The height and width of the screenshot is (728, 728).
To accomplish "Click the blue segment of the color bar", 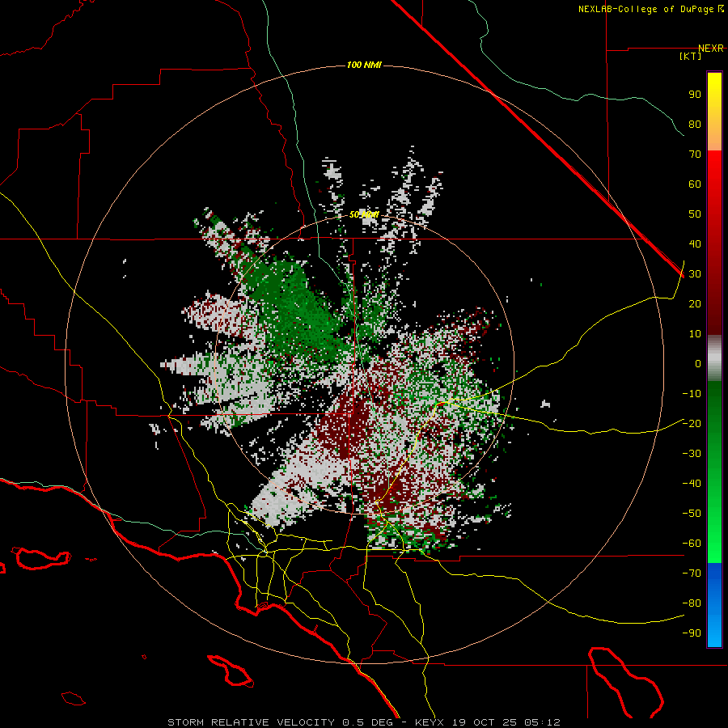I will click(714, 605).
